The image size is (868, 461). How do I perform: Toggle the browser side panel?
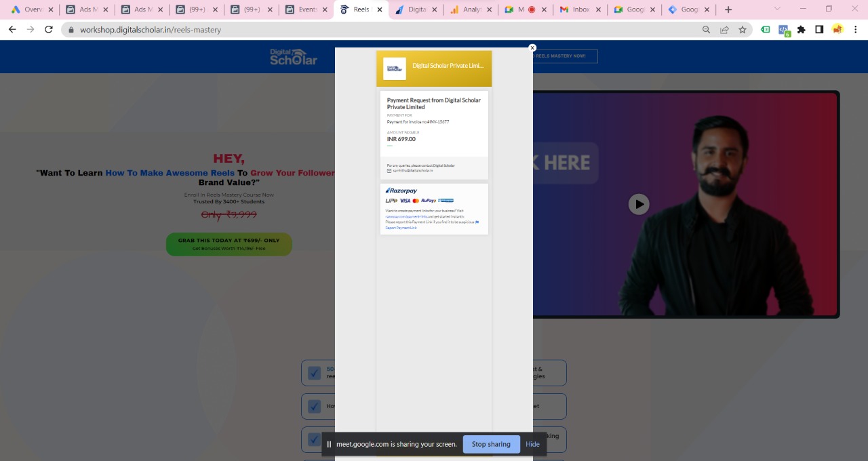(819, 30)
